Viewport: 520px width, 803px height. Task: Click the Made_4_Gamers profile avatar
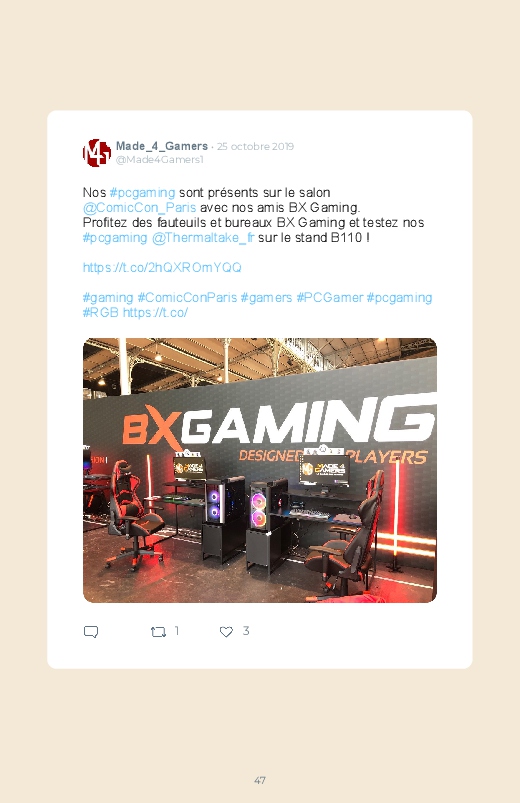[97, 153]
